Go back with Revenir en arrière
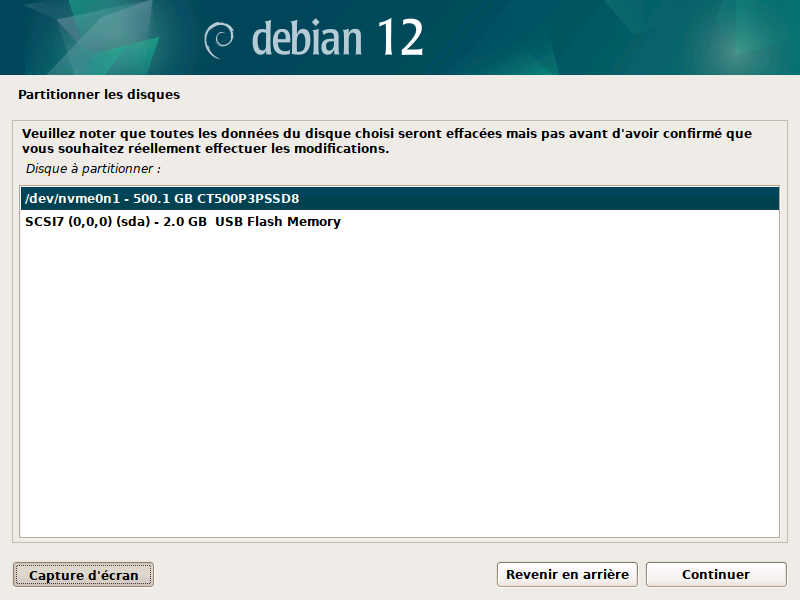This screenshot has height=600, width=800. [567, 574]
